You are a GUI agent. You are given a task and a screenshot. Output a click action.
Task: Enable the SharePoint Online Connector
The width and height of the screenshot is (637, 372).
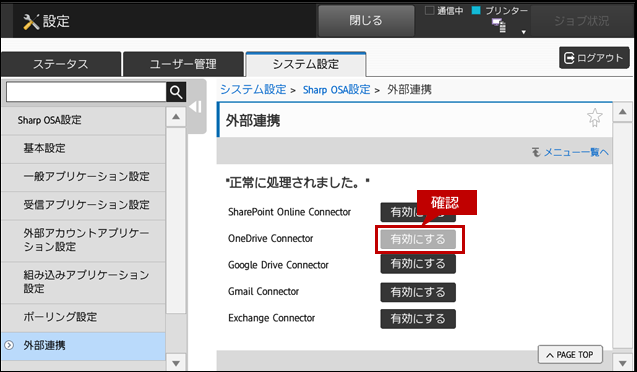click(418, 212)
